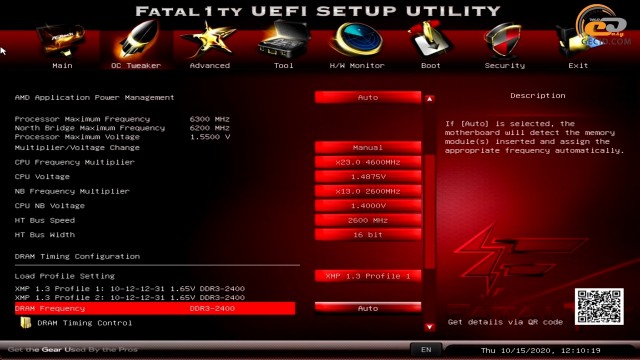
Task: Click the DRAM Timing Control folder icon
Action: point(26,322)
